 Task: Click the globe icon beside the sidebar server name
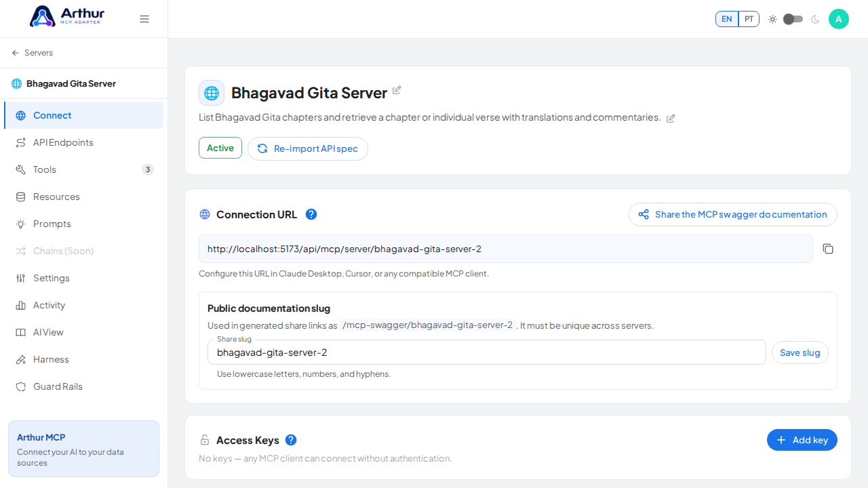17,84
